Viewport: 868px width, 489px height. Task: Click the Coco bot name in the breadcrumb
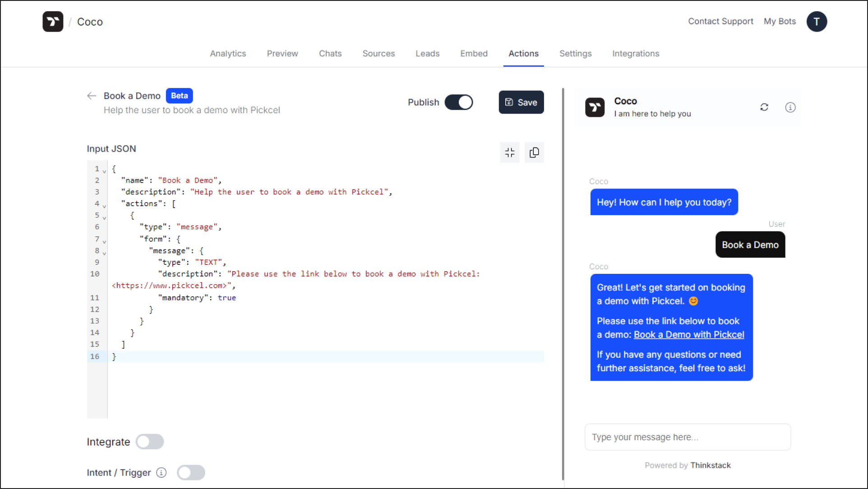[90, 22]
